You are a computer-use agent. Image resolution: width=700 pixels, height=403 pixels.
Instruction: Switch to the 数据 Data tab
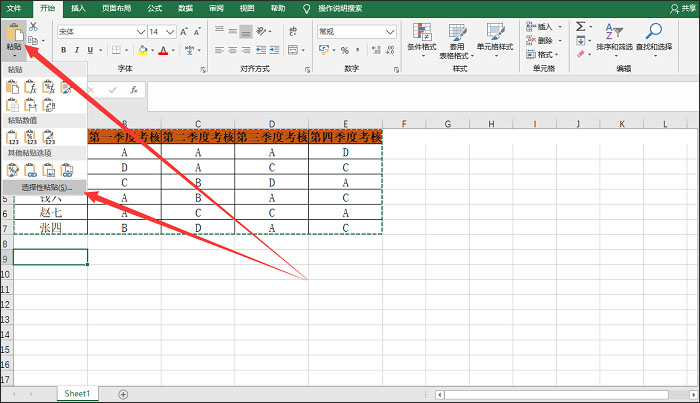coord(186,8)
